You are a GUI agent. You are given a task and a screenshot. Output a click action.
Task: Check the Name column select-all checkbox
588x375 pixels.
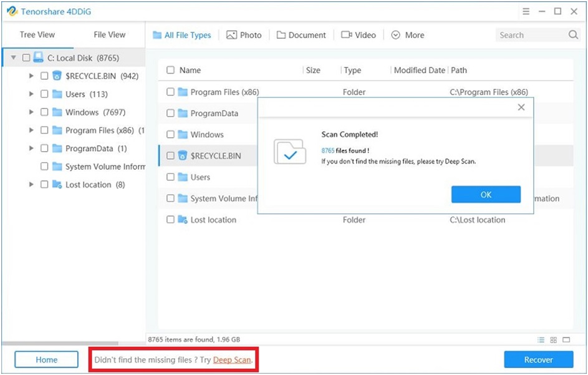pyautogui.click(x=170, y=70)
